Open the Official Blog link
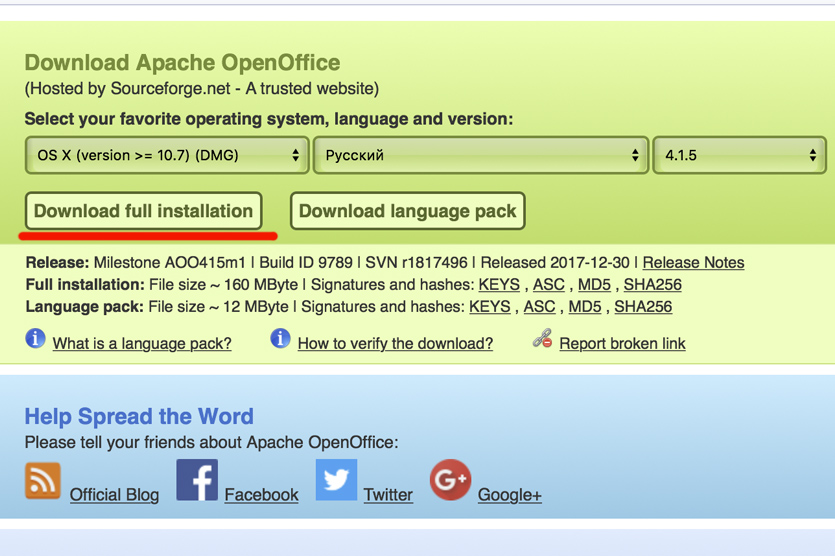The image size is (835, 556). (x=114, y=495)
